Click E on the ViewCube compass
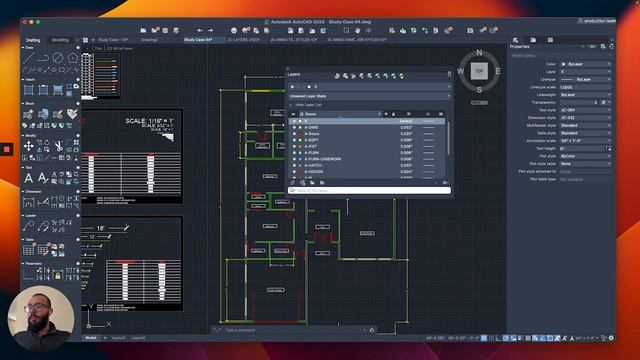This screenshot has width=640, height=360. [498, 71]
